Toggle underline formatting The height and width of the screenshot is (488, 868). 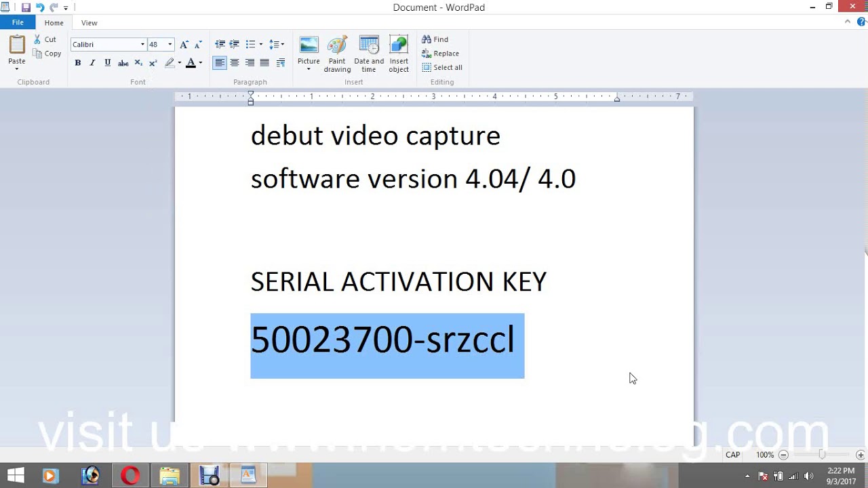click(107, 62)
